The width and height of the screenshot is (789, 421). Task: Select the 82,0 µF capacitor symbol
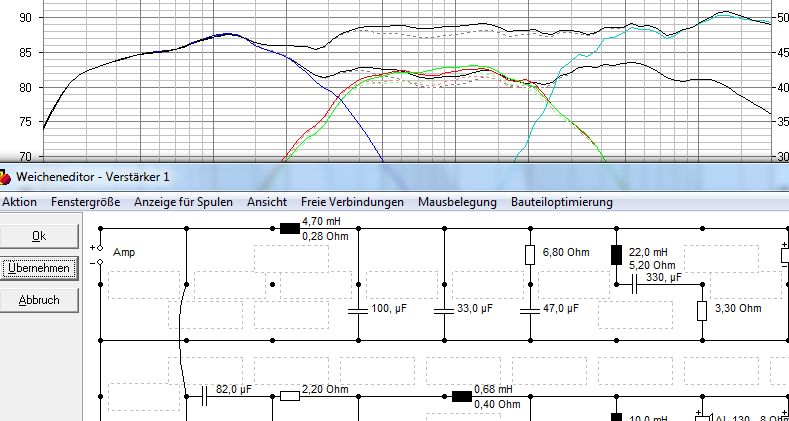[x=204, y=396]
